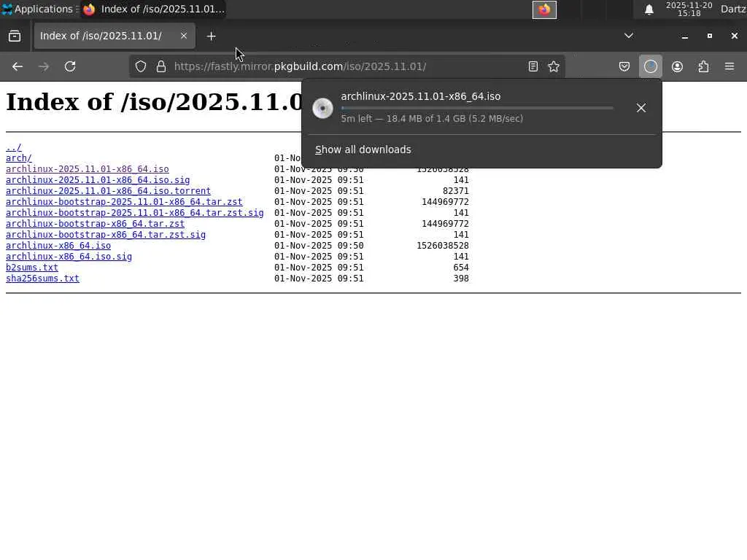Open archlinux-2025.11.01-x86_64.iso.sig link
Viewport: 747px width, 560px height.
coord(98,180)
